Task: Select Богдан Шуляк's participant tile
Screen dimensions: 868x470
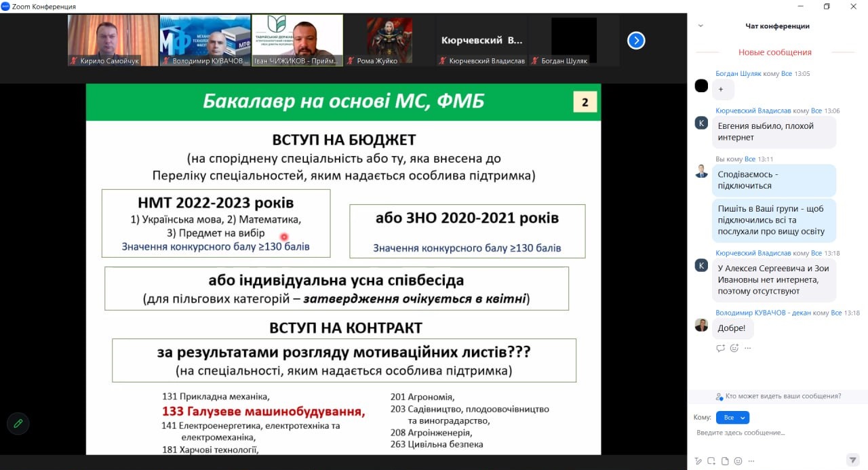Action: (x=574, y=41)
